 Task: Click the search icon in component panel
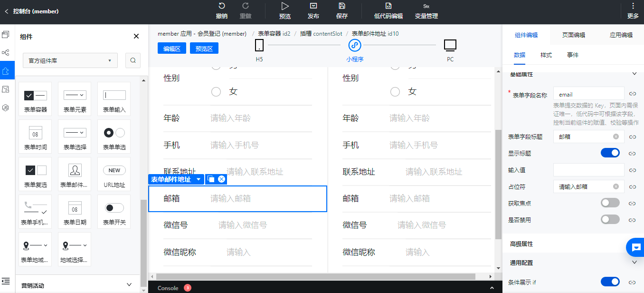click(133, 60)
